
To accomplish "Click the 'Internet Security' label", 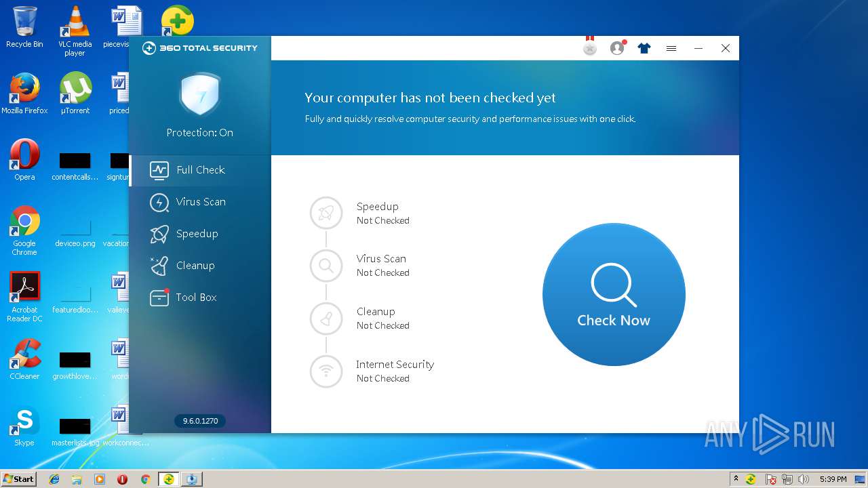I will point(395,365).
